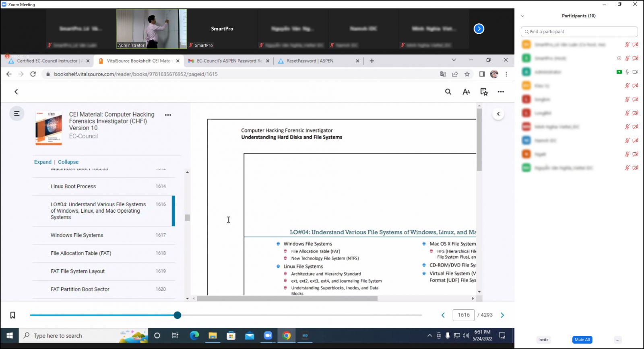Go to next page arrow

click(502, 315)
